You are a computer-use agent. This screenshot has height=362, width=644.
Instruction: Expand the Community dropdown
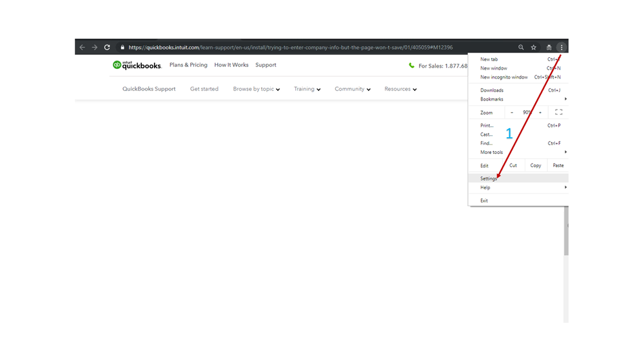(x=353, y=89)
